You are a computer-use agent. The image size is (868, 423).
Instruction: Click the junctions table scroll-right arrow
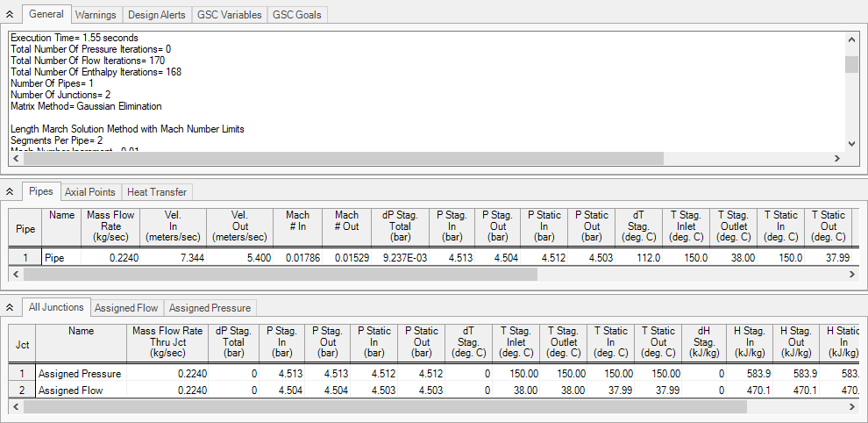pos(852,406)
